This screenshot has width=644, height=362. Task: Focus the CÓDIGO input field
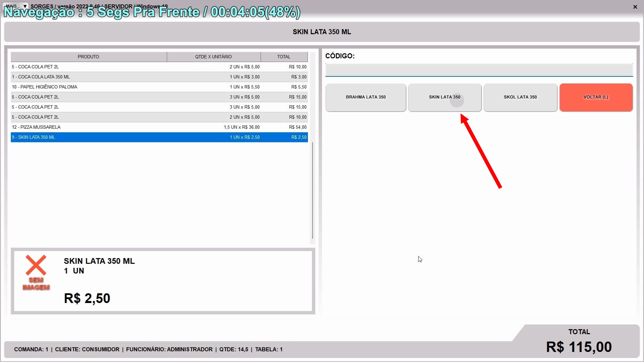click(479, 70)
